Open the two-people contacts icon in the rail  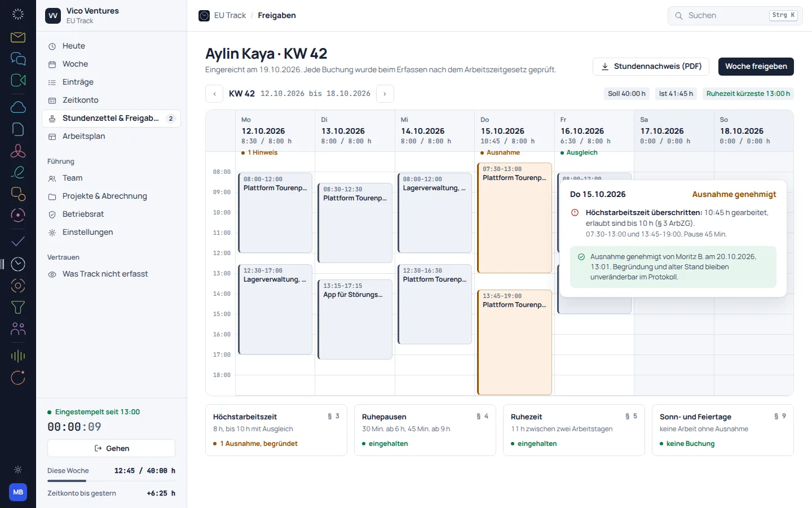pos(18,329)
